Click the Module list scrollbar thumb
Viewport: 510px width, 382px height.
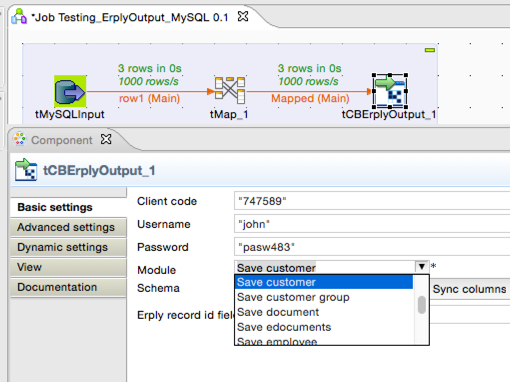422,305
